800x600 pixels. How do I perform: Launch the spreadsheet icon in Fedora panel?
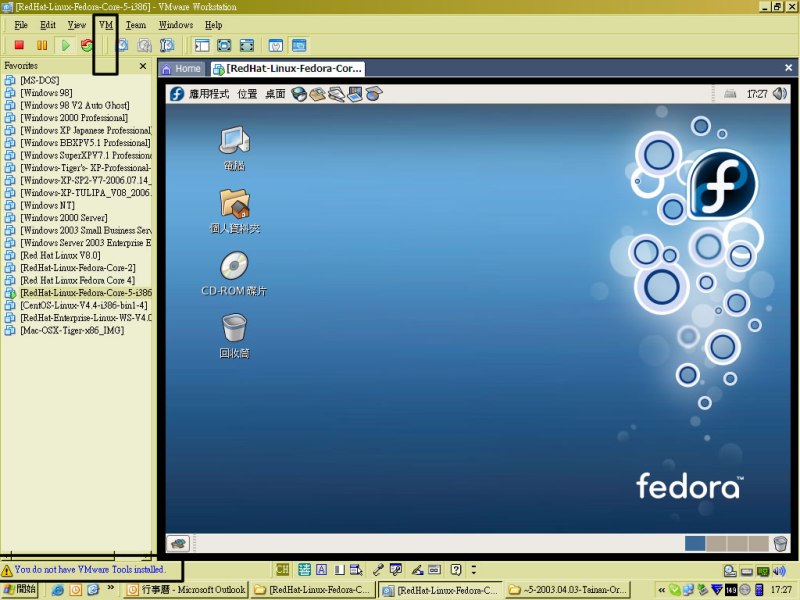(x=373, y=94)
